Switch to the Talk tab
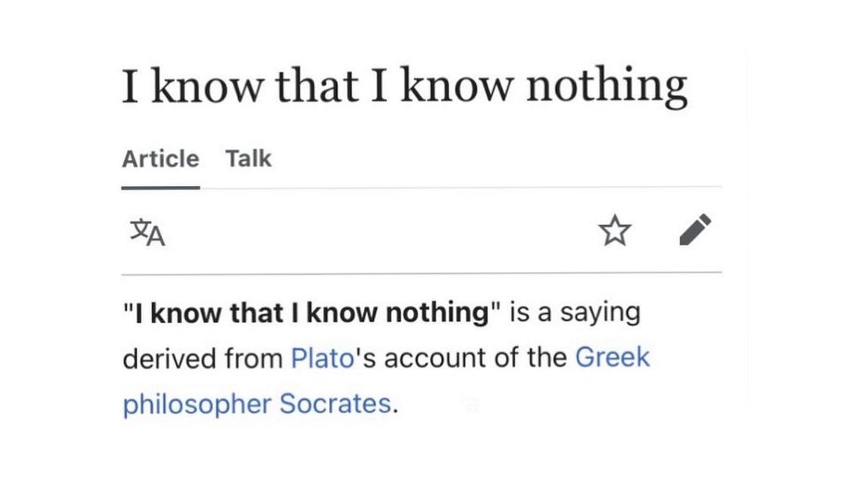The height and width of the screenshot is (488, 868). [x=248, y=159]
